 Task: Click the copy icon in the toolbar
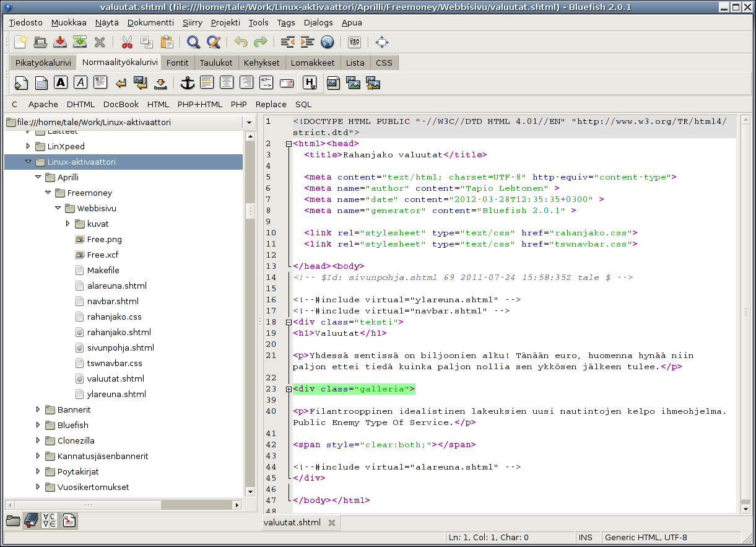tap(147, 42)
